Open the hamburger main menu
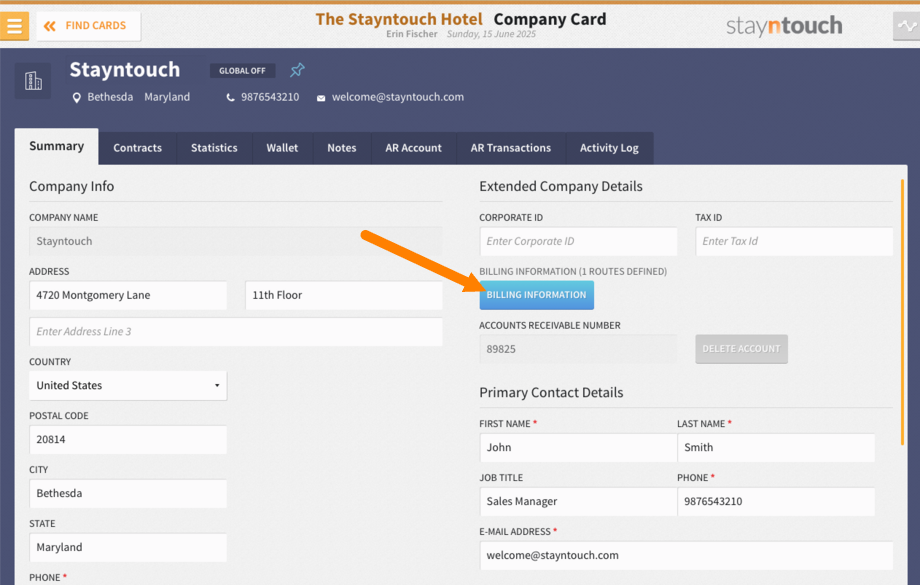This screenshot has width=920, height=585. (x=14, y=26)
